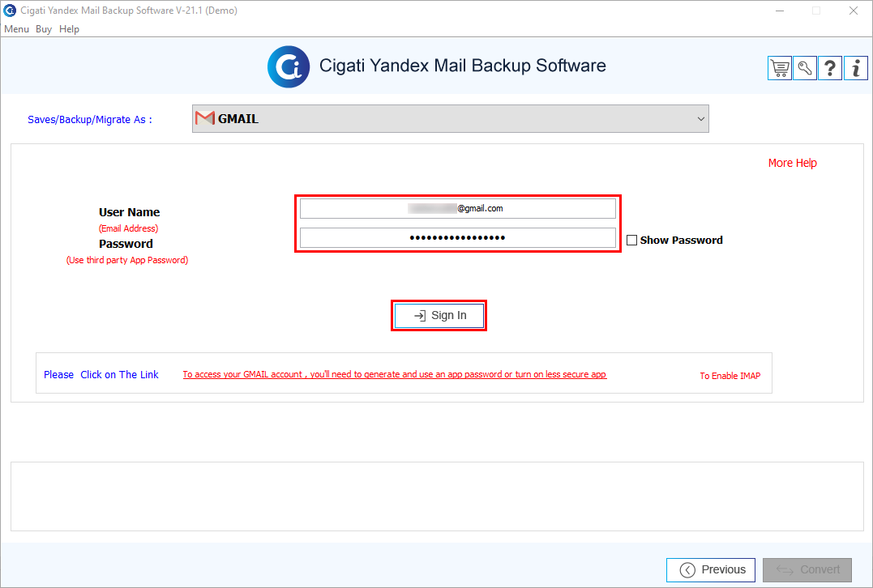Open the Buy menu
Image resolution: width=873 pixels, height=588 pixels.
pos(44,29)
